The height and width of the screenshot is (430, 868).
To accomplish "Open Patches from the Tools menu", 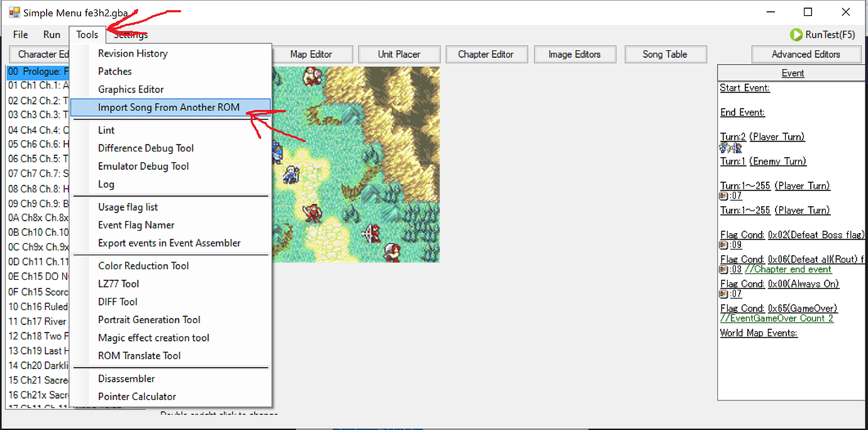I will tap(115, 71).
